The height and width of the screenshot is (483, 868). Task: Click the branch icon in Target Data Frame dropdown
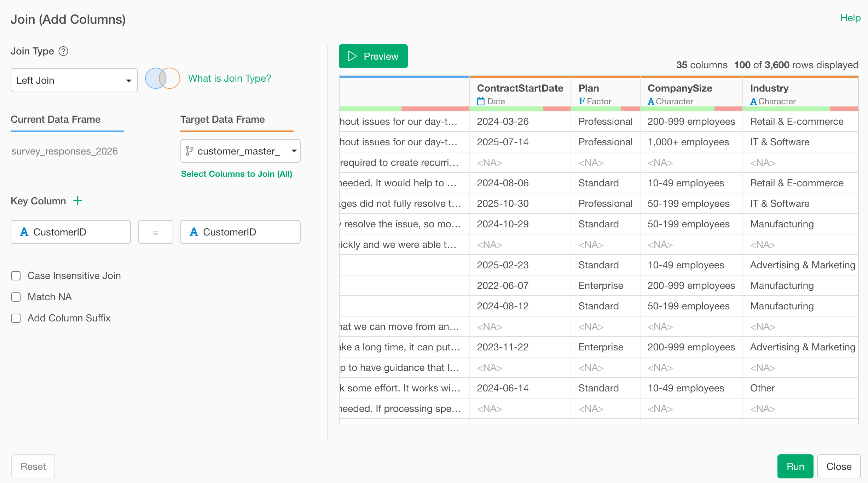click(x=190, y=151)
